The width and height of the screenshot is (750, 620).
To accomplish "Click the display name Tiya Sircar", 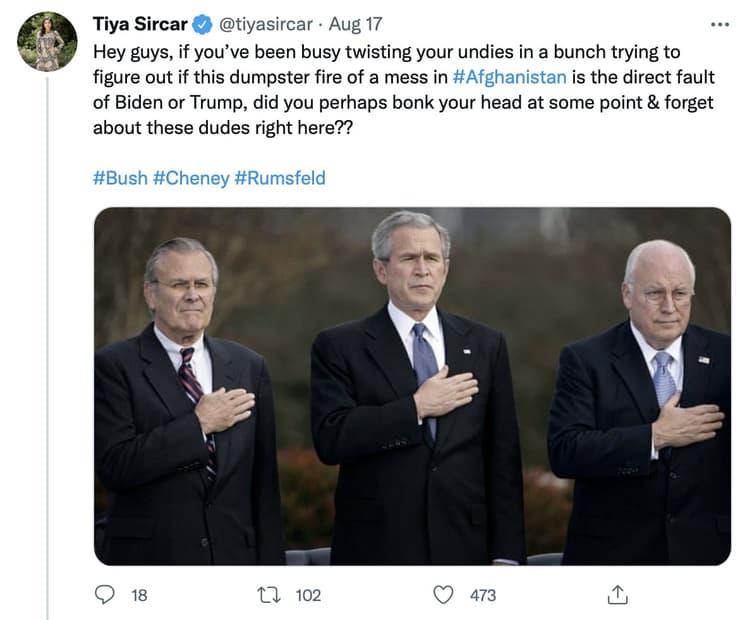I will pos(140,24).
